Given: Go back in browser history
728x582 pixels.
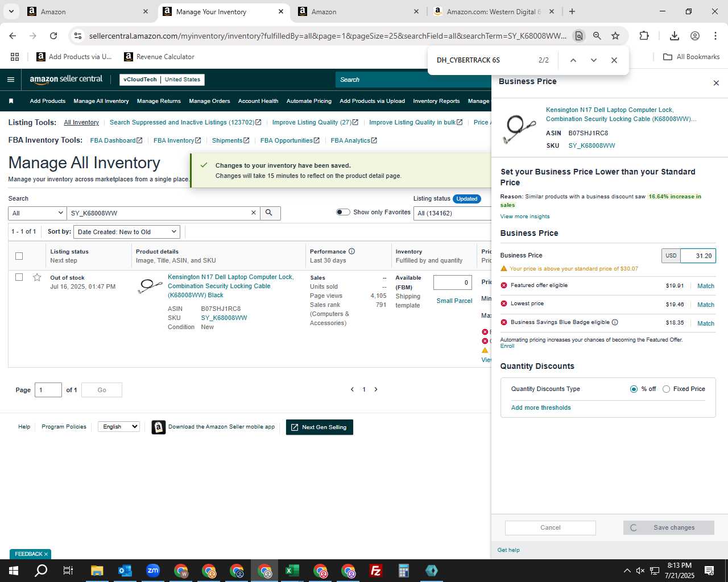Looking at the screenshot, I should tap(13, 36).
